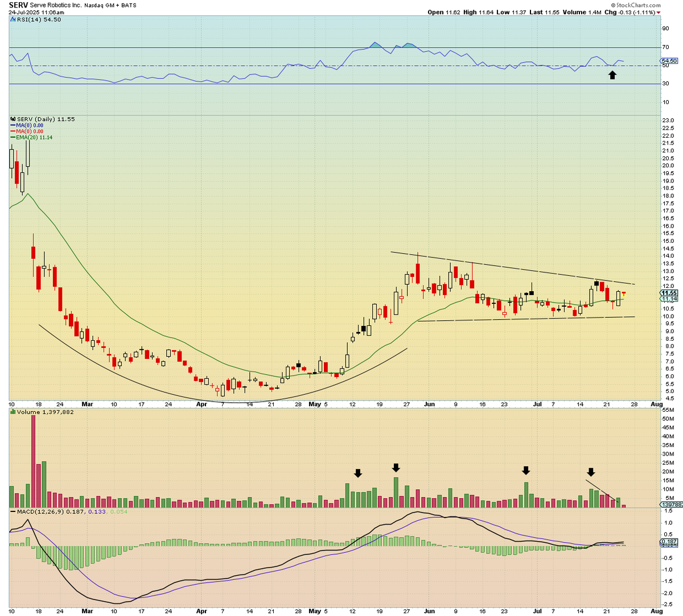Image resolution: width=683 pixels, height=616 pixels.
Task: Click the green EMA(20) 11.14 legend entry
Action: pos(31,137)
